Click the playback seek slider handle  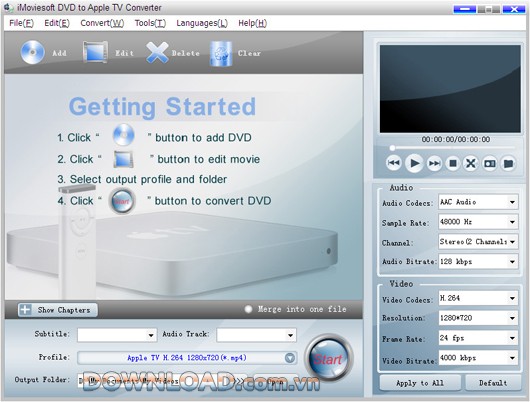pyautogui.click(x=392, y=148)
